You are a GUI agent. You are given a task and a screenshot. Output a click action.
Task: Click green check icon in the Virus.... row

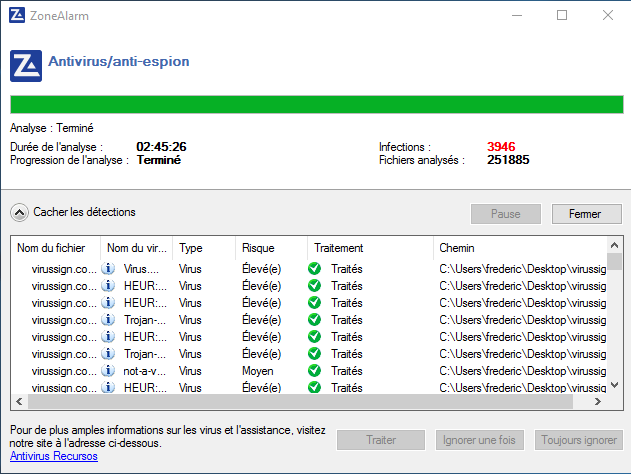(314, 268)
